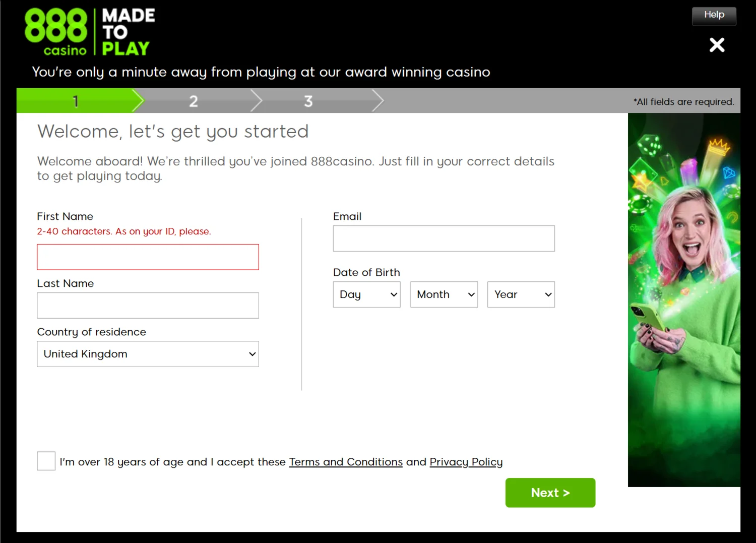This screenshot has width=756, height=543.
Task: Open the Privacy Policy link
Action: [x=466, y=462]
